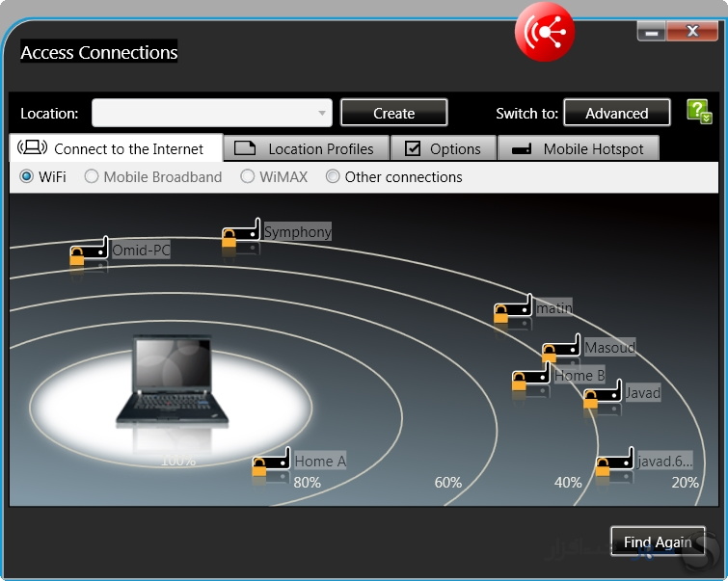Screen dimensions: 728x581
Task: Select the matin wireless router icon
Action: coord(513,308)
